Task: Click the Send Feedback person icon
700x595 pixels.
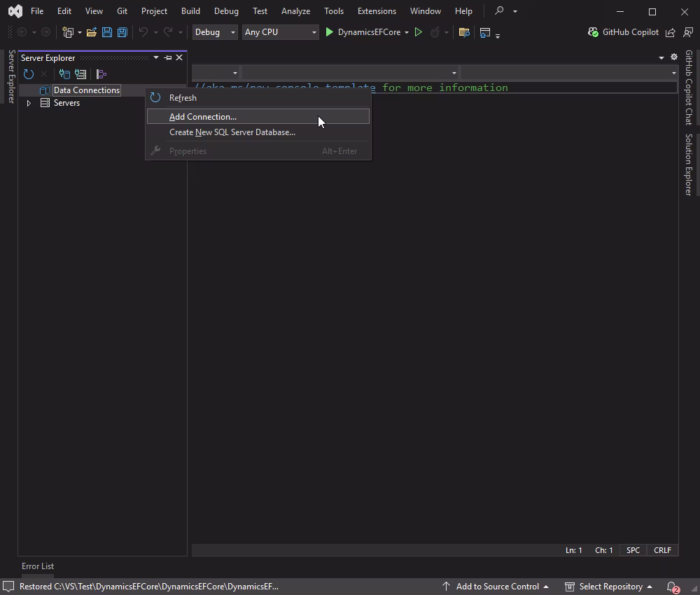Action: (688, 32)
